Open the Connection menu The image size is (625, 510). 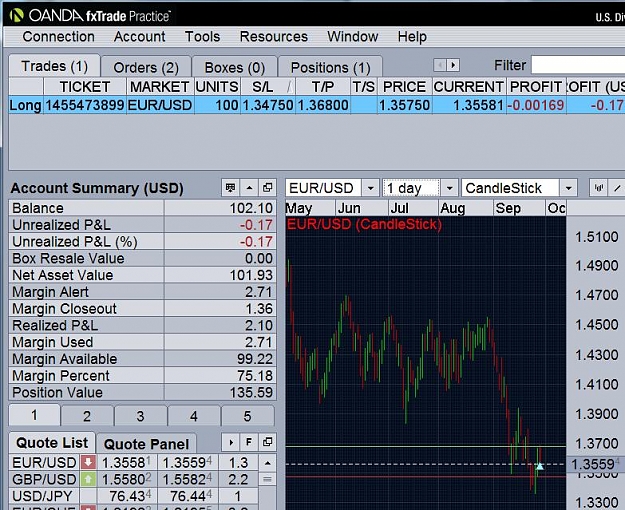59,37
